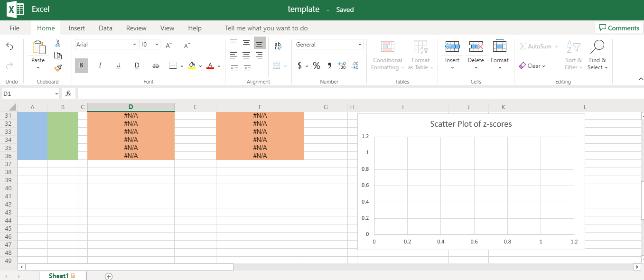The image size is (644, 280).
Task: Open the Number Format dropdown
Action: pyautogui.click(x=329, y=44)
